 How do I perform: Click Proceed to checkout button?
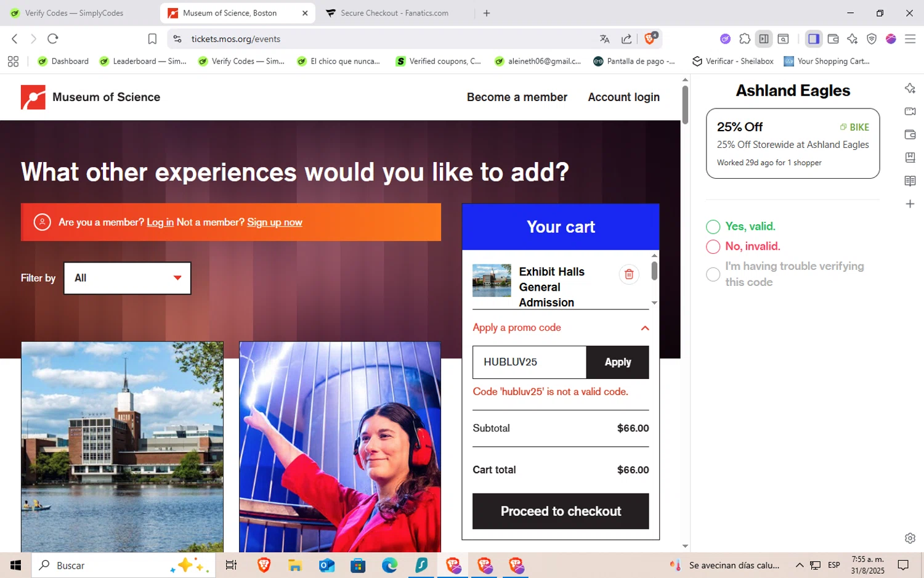point(561,511)
